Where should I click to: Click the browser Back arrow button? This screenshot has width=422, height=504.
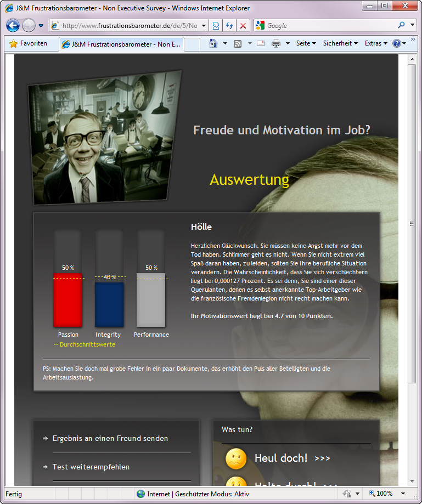click(13, 26)
